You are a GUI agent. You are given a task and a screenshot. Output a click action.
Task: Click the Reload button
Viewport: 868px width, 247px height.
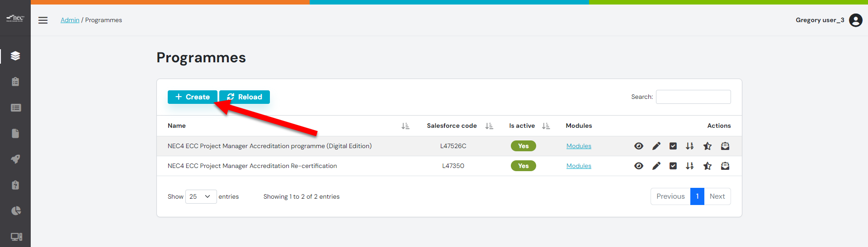[x=245, y=97]
